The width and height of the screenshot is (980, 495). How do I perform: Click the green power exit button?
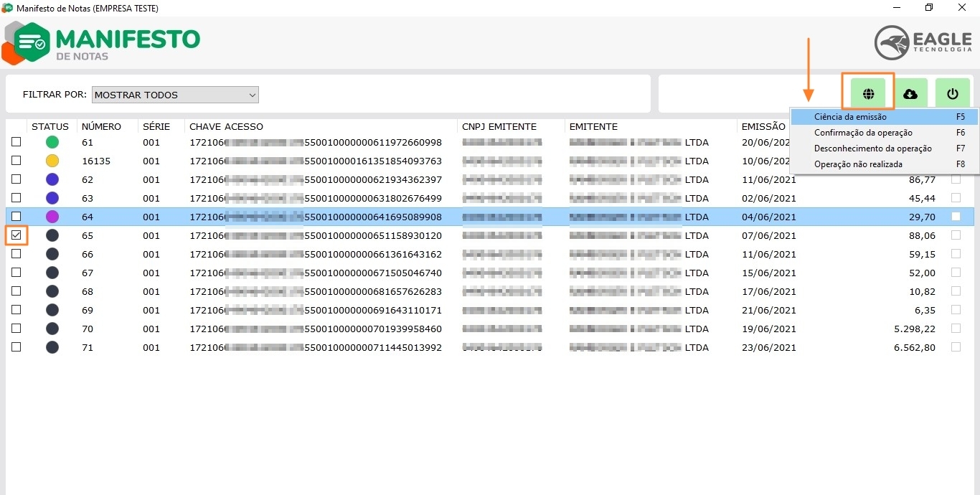[952, 94]
